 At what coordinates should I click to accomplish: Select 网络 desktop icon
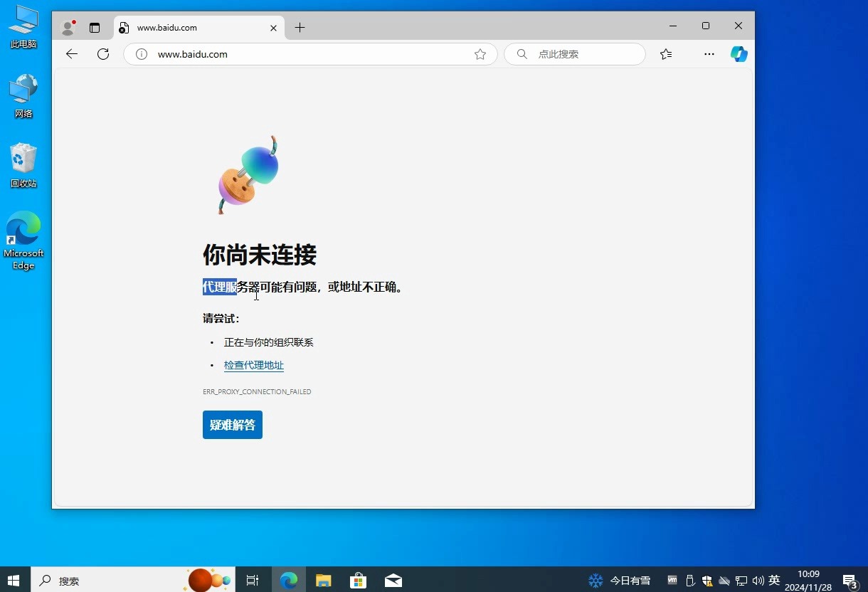[23, 96]
